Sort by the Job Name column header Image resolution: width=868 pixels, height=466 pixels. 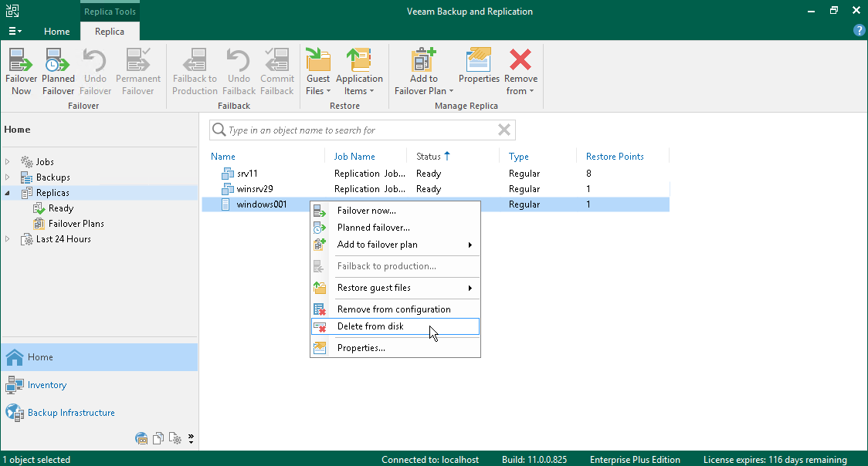(354, 157)
